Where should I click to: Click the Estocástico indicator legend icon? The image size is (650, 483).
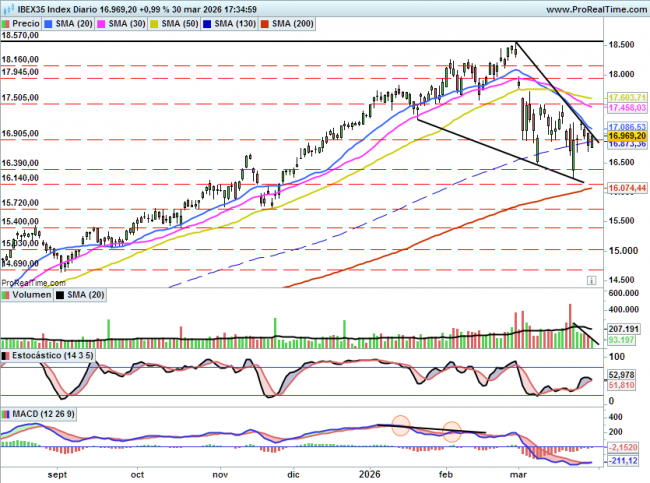click(6, 355)
